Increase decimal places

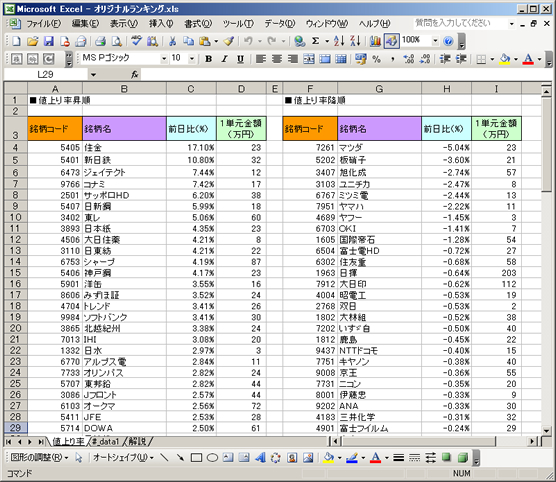coord(408,59)
